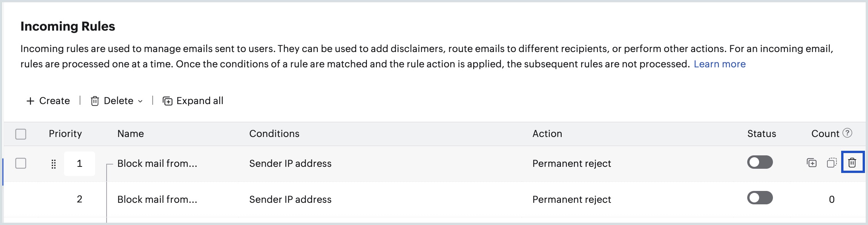Open the Delete dropdown chevron
This screenshot has width=868, height=225.
point(140,101)
